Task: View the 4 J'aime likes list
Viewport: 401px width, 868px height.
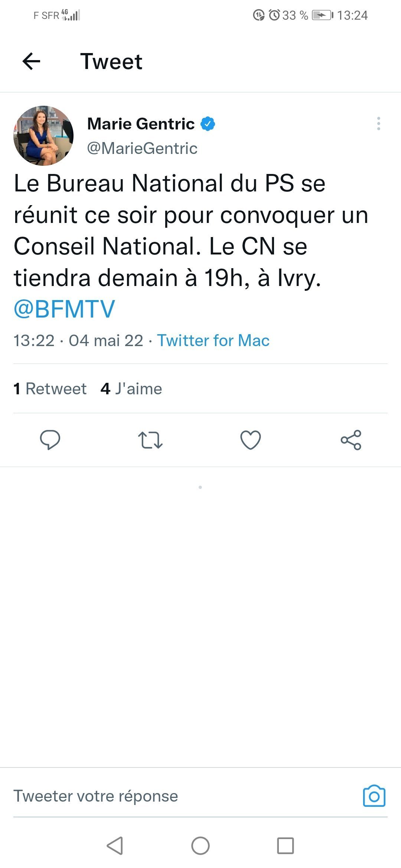Action: tap(131, 389)
